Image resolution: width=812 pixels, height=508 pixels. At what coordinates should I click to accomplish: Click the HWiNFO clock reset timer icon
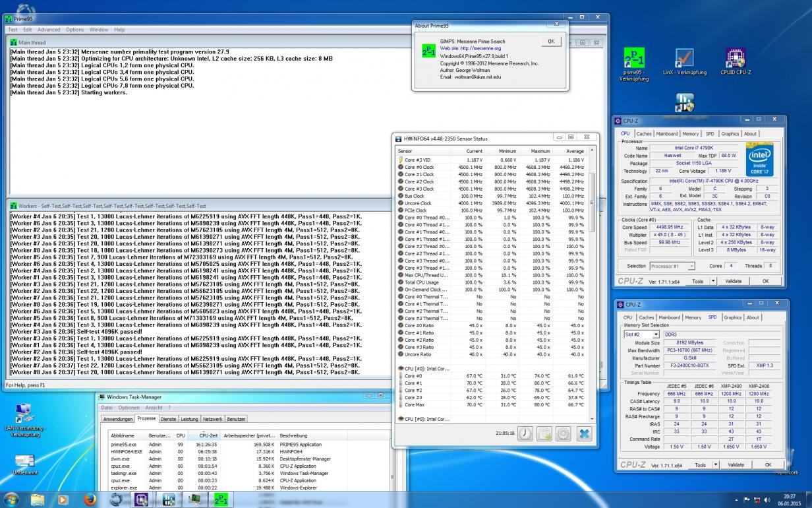pyautogui.click(x=525, y=433)
